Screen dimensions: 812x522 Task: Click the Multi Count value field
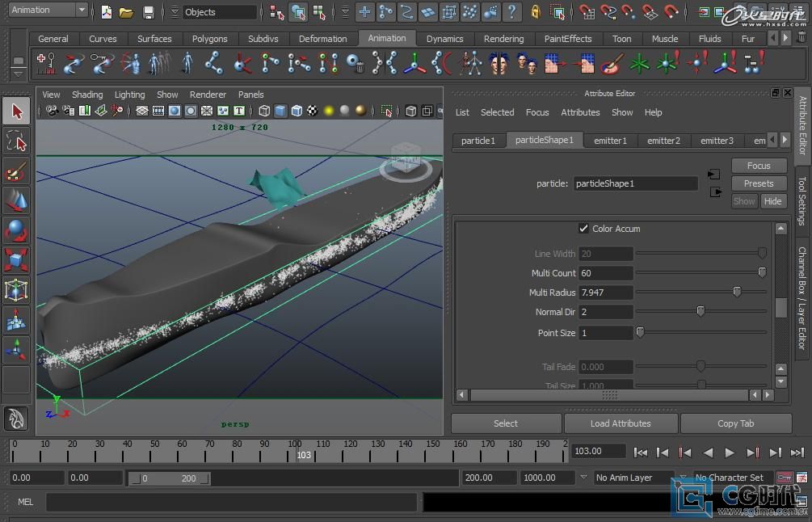click(x=605, y=273)
